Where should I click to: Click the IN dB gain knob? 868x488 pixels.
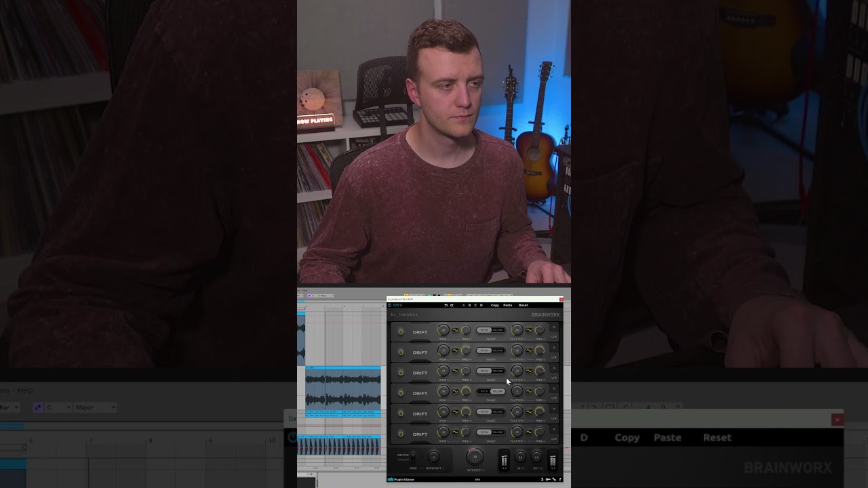[x=520, y=457]
